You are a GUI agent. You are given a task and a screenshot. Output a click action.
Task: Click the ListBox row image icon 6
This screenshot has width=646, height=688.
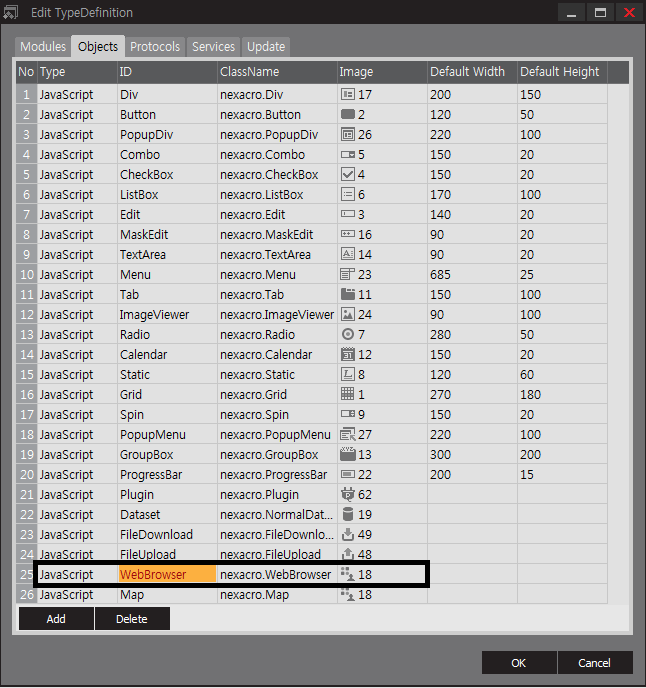point(348,194)
